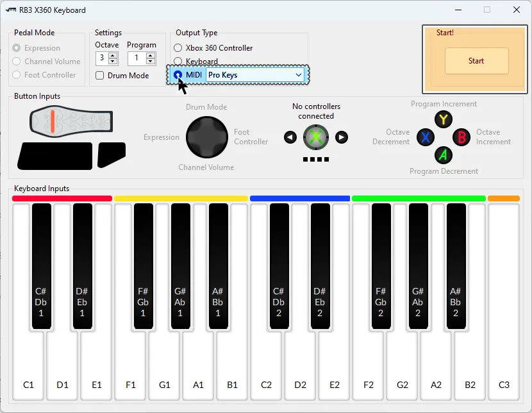Image resolution: width=532 pixels, height=413 pixels.
Task: Select the Keyboard output type radio
Action: coord(178,62)
